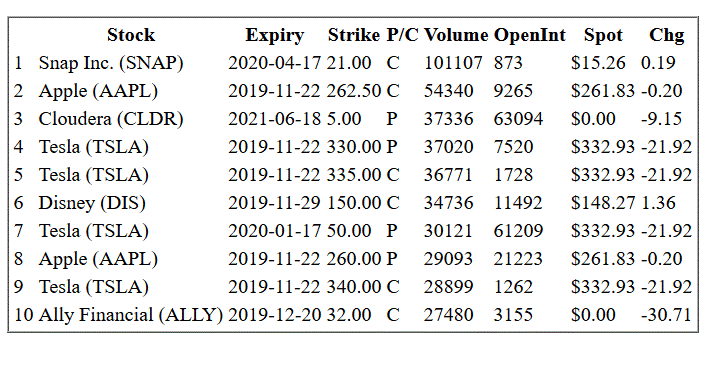Image resolution: width=723 pixels, height=374 pixels.
Task: Select the Snap Inc. (SNAP) cell
Action: (111, 63)
